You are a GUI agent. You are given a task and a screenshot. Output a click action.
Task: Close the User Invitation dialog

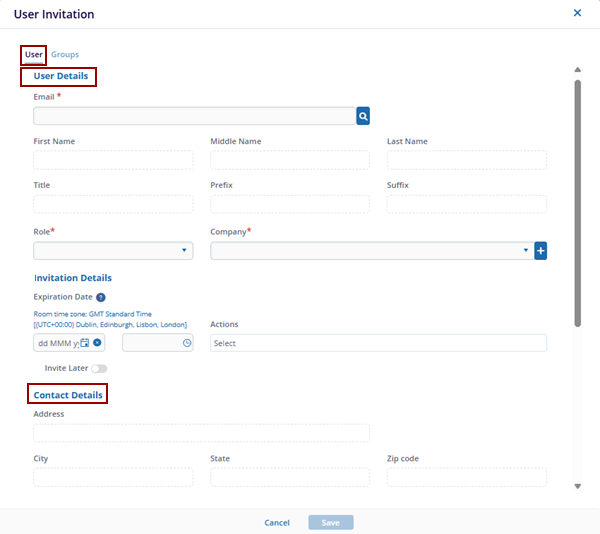(577, 13)
